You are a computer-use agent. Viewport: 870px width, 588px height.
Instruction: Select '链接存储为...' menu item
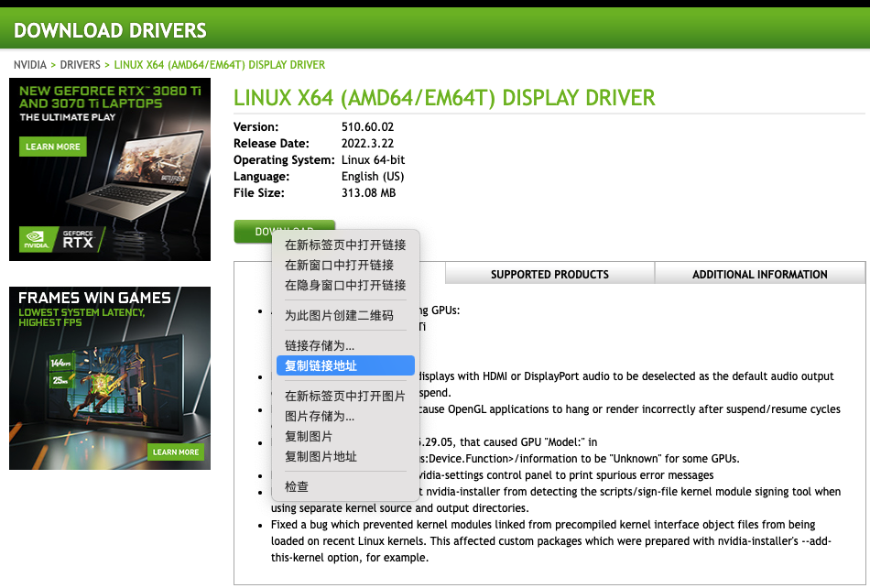[345, 345]
